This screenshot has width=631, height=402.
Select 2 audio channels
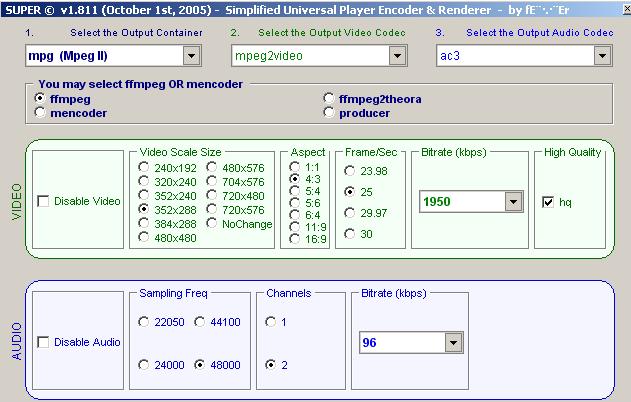[270, 365]
